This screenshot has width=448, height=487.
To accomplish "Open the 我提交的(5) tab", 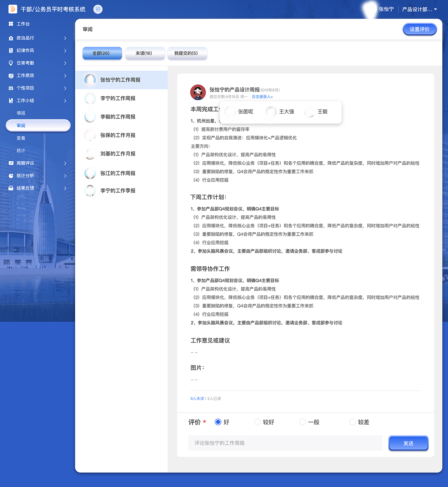I will [187, 53].
